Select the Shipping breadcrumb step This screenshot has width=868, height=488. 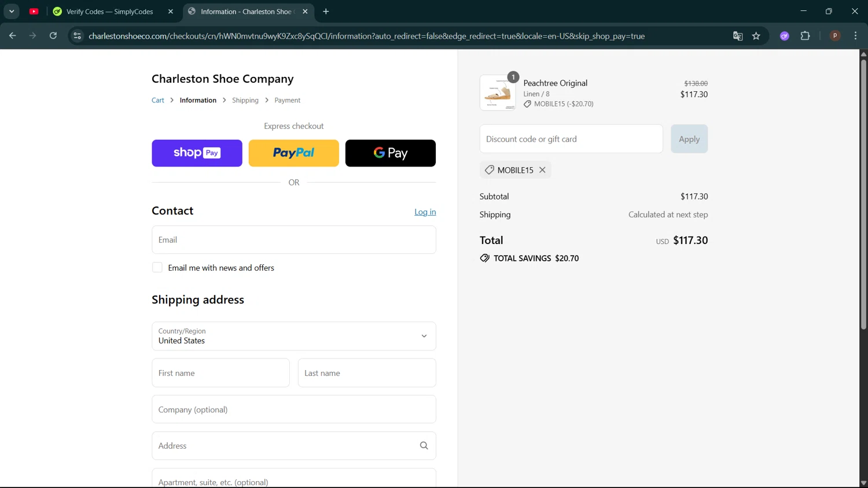click(245, 100)
